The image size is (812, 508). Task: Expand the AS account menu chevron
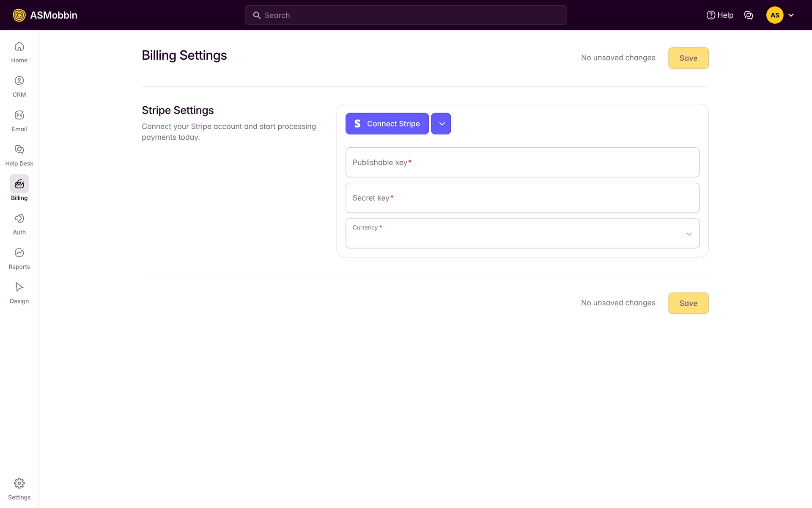(791, 15)
